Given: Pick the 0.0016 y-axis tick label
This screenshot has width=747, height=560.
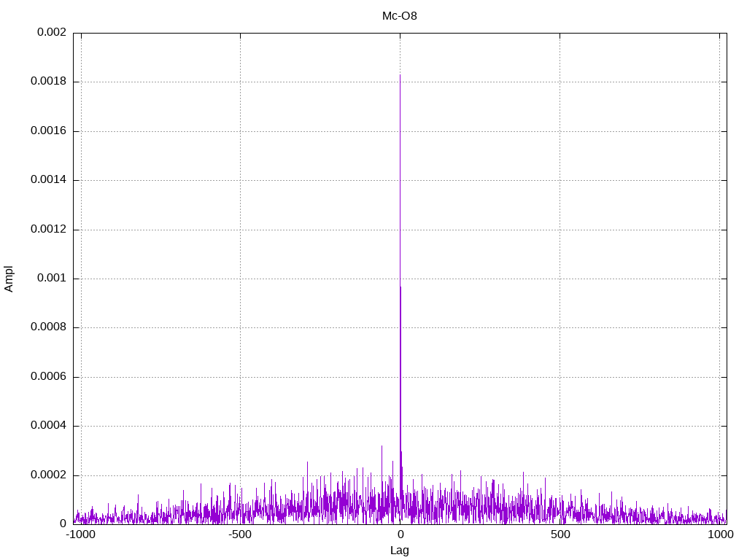Looking at the screenshot, I should click(48, 131).
